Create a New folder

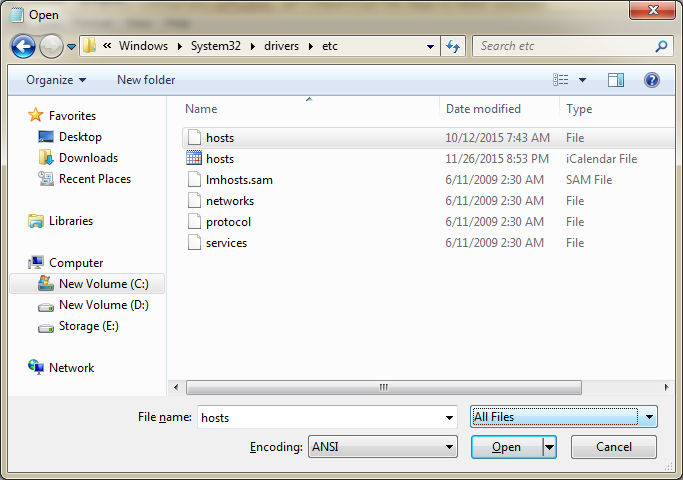146,80
